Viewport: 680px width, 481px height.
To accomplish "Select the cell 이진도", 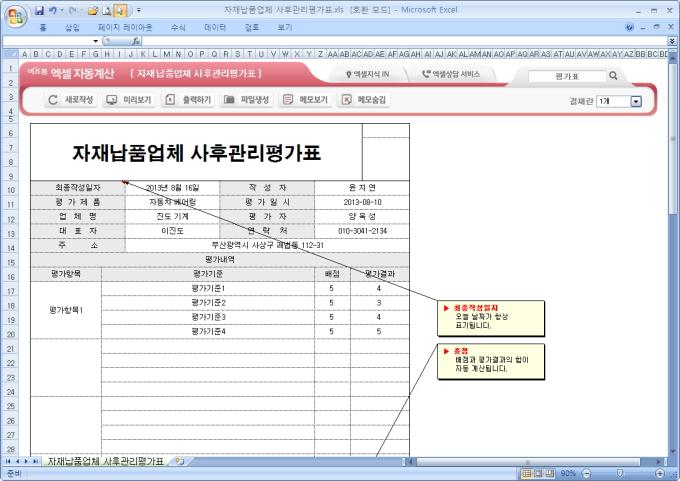I will (172, 231).
